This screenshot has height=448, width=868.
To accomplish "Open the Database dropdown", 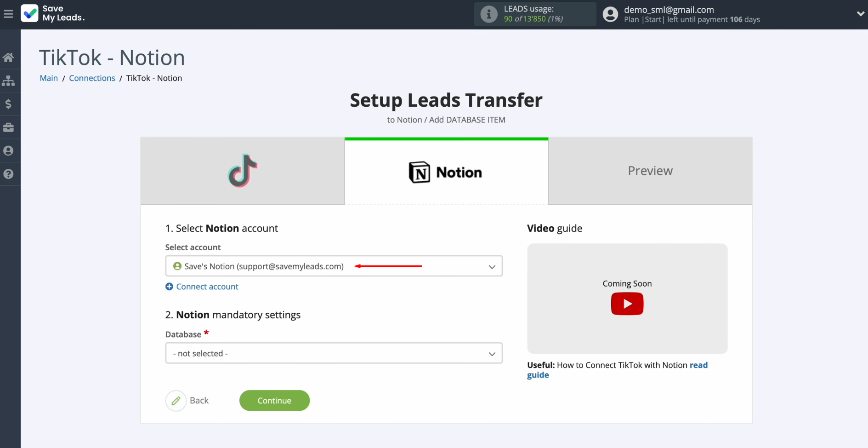I will point(334,353).
